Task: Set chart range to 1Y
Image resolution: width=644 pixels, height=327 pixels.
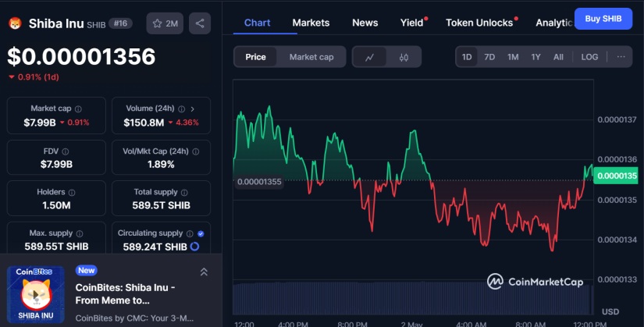Action: 535,57
